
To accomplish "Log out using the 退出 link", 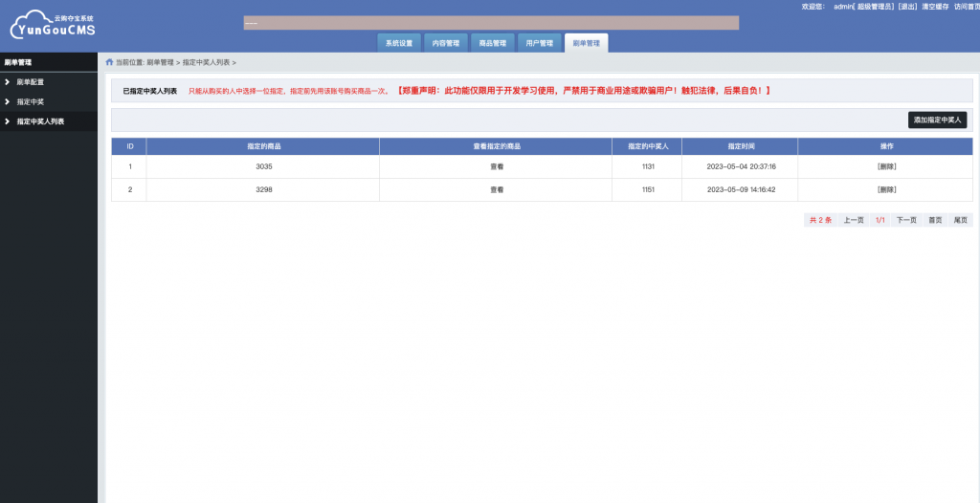I will pos(907,7).
